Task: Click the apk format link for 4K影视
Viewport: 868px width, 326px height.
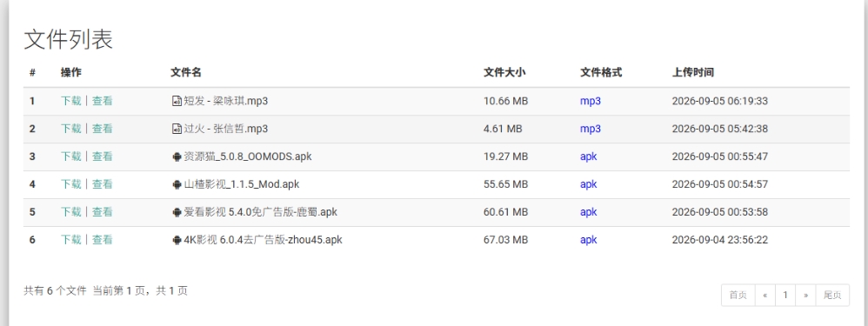Action: point(589,240)
